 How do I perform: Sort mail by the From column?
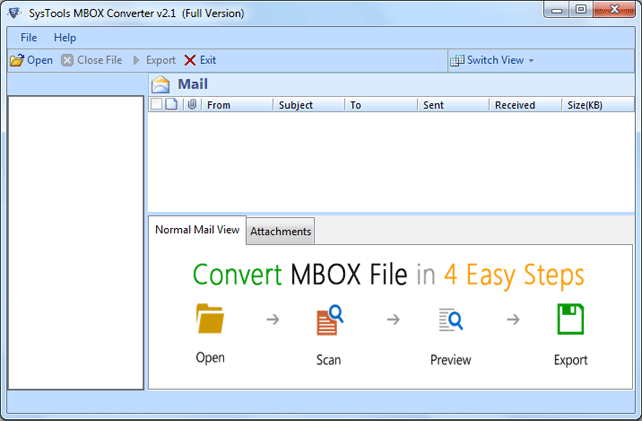point(219,105)
